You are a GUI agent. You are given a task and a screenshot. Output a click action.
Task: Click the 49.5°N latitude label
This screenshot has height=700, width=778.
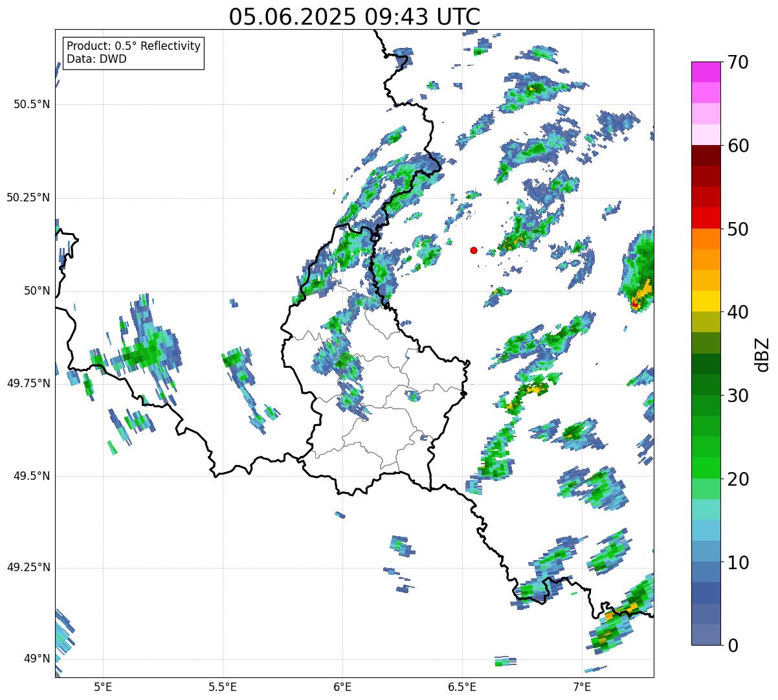point(32,476)
